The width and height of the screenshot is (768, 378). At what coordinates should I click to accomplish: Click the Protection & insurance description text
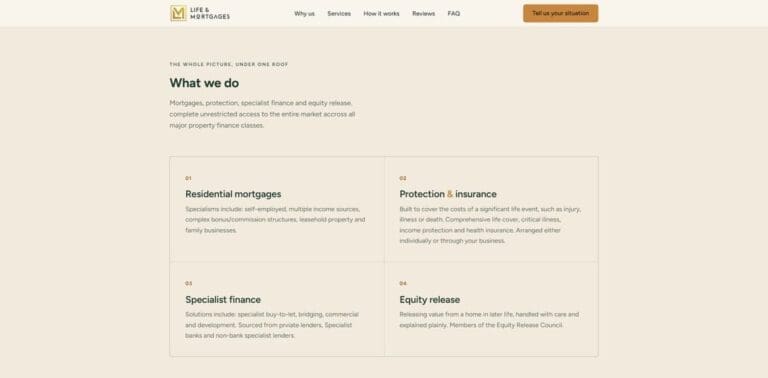pyautogui.click(x=490, y=225)
